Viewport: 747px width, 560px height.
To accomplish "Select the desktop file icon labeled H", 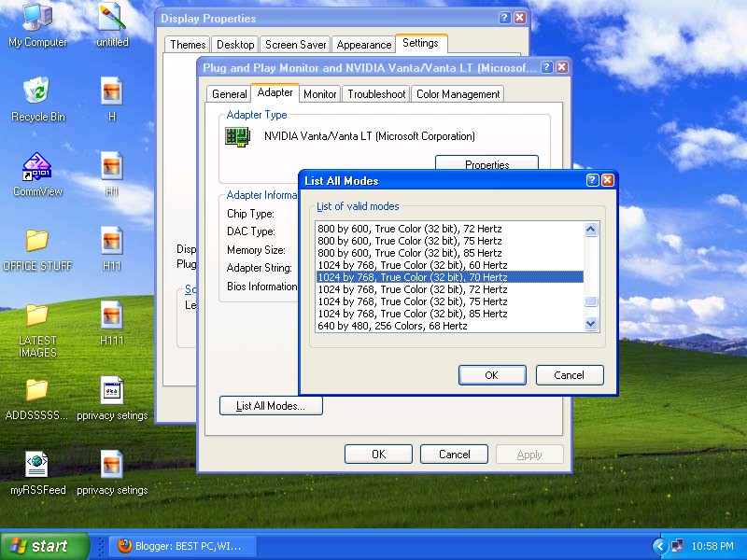I will tap(112, 91).
